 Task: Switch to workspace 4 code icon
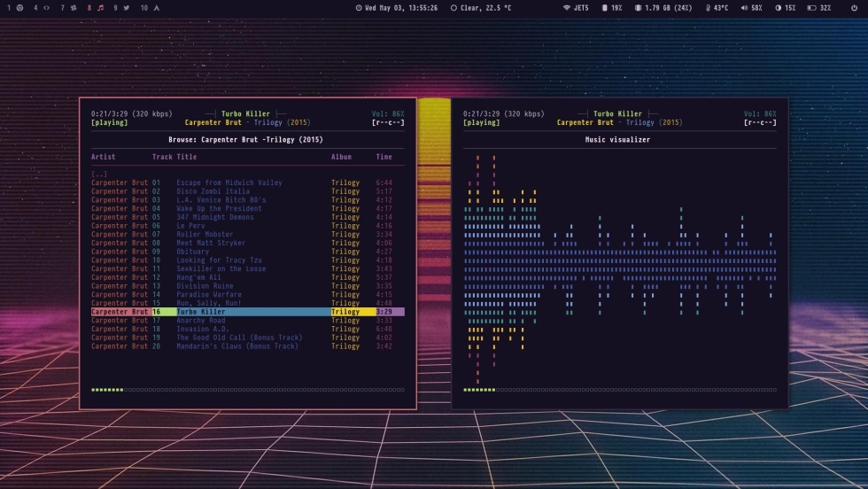[46, 8]
